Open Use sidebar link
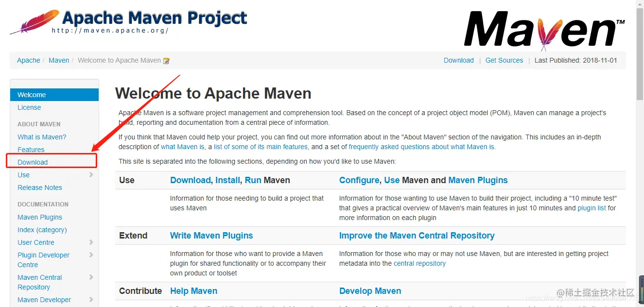Viewport: 644px width, 307px height. [x=24, y=175]
